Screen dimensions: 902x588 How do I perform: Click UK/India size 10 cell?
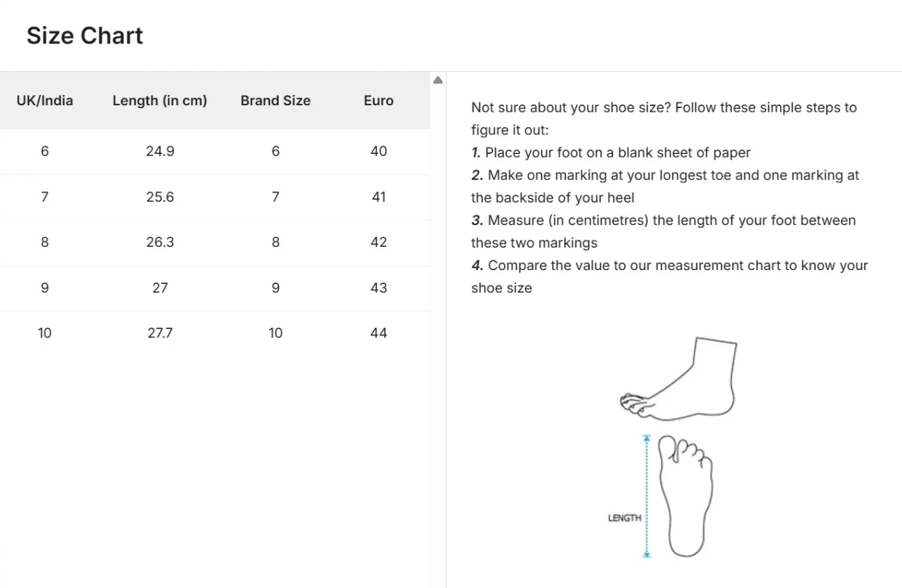coord(45,333)
